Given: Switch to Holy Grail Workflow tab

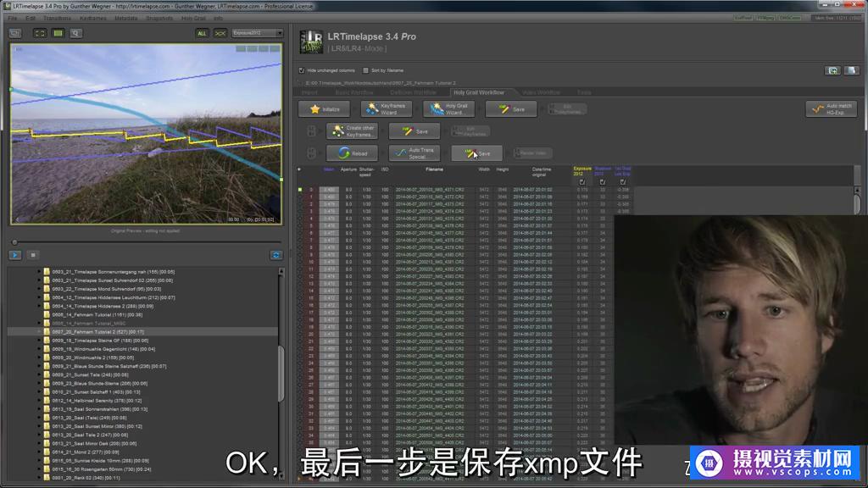Looking at the screenshot, I should (x=479, y=92).
